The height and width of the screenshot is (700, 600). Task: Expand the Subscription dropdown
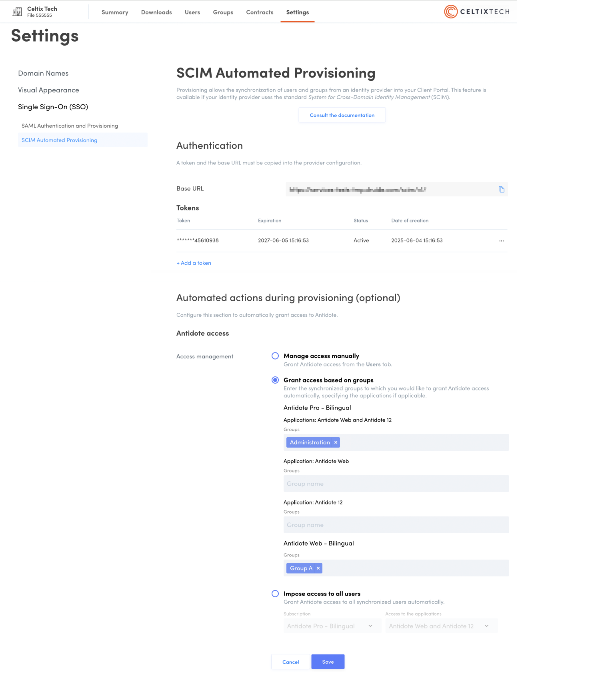click(x=332, y=626)
